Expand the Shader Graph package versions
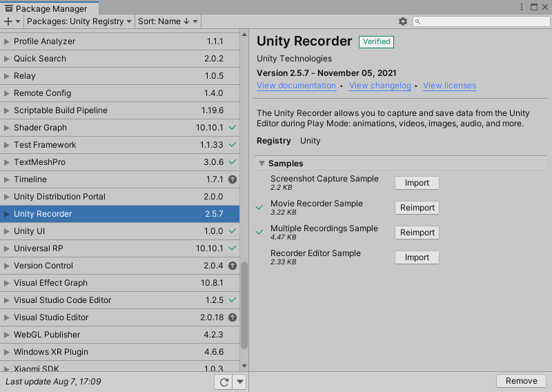Viewport: 552px width, 392px height. pos(6,128)
